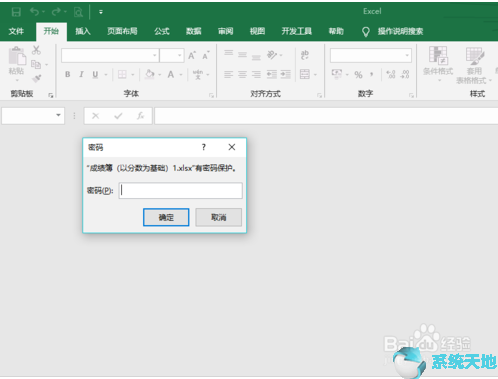Click the Increase Decimal icon
The height and width of the screenshot is (379, 498).
click(x=391, y=74)
